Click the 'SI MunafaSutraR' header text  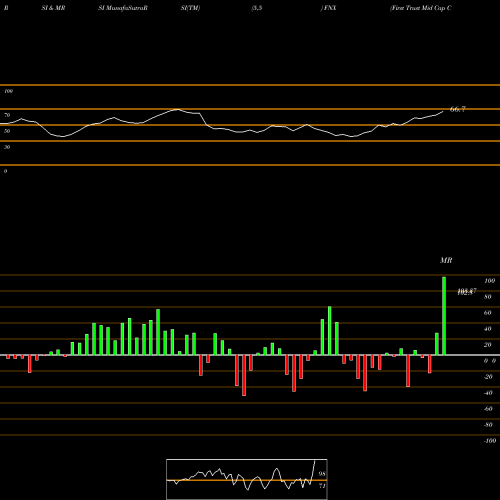pos(123,8)
